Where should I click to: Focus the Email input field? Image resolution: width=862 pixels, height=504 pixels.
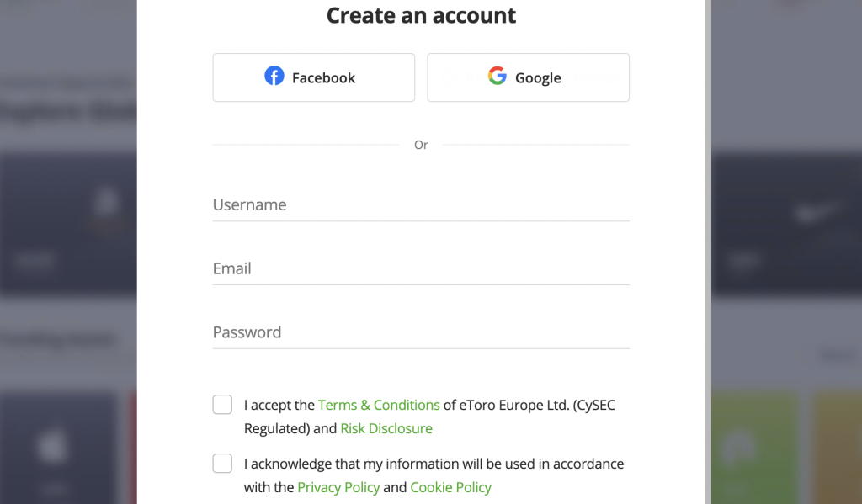(421, 268)
